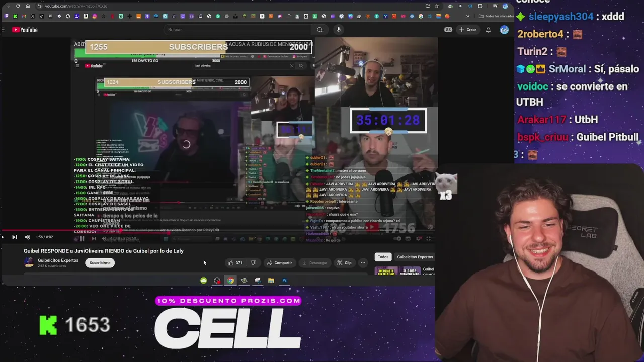Open the green taskbar app icon
644x362 pixels.
pos(203,281)
